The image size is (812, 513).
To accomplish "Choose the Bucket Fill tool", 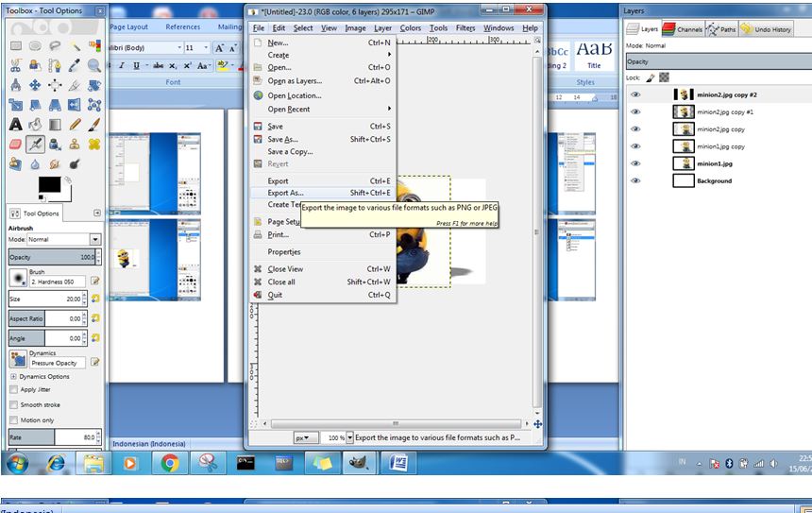I will pyautogui.click(x=35, y=125).
